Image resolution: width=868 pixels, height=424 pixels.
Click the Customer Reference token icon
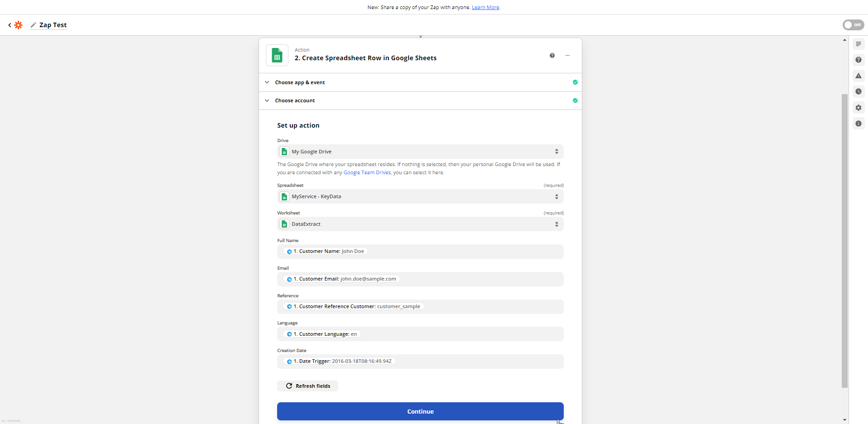tap(289, 307)
